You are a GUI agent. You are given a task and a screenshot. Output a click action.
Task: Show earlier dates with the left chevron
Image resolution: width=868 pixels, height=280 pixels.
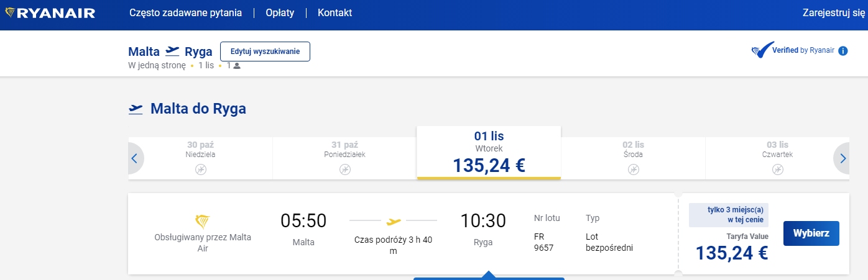coord(134,159)
